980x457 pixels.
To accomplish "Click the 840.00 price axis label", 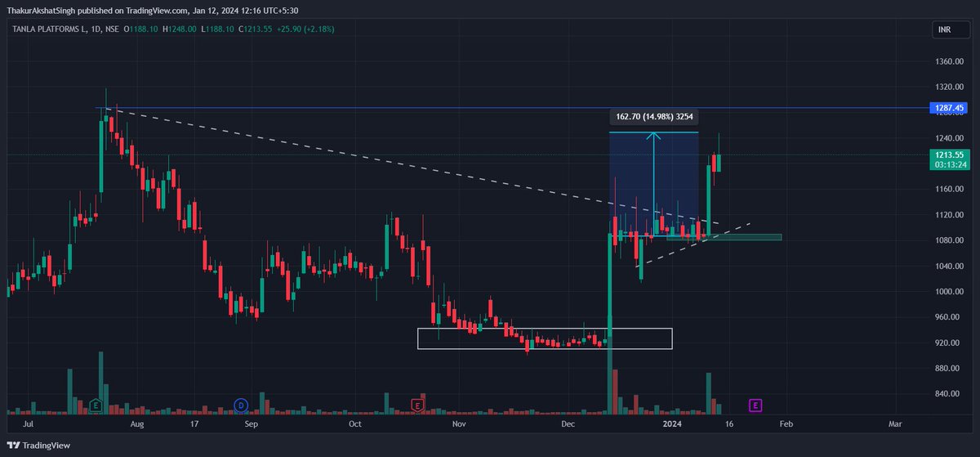I will [x=948, y=394].
